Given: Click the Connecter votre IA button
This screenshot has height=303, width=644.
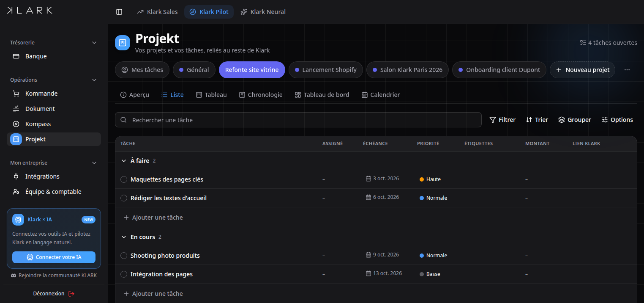Looking at the screenshot, I should coord(54,257).
